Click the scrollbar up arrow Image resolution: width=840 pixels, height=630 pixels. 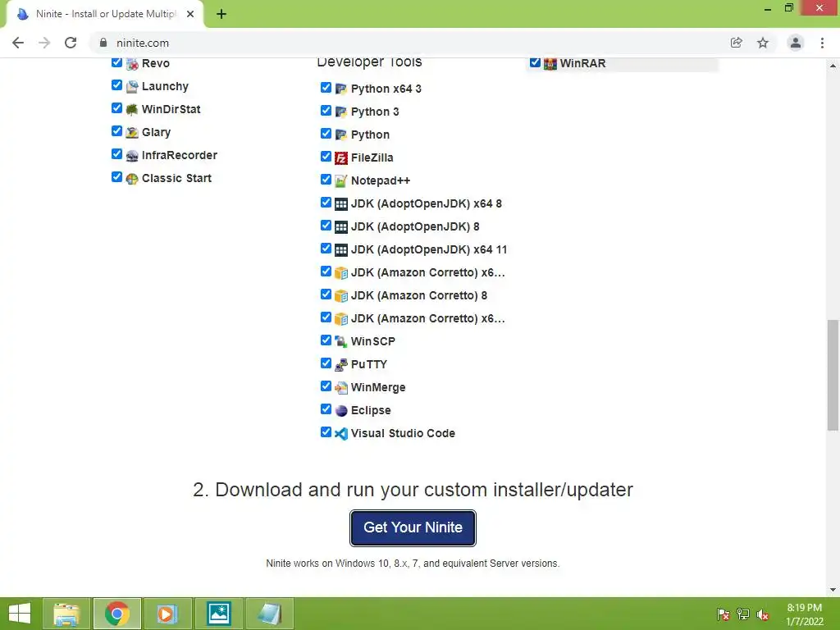[833, 66]
